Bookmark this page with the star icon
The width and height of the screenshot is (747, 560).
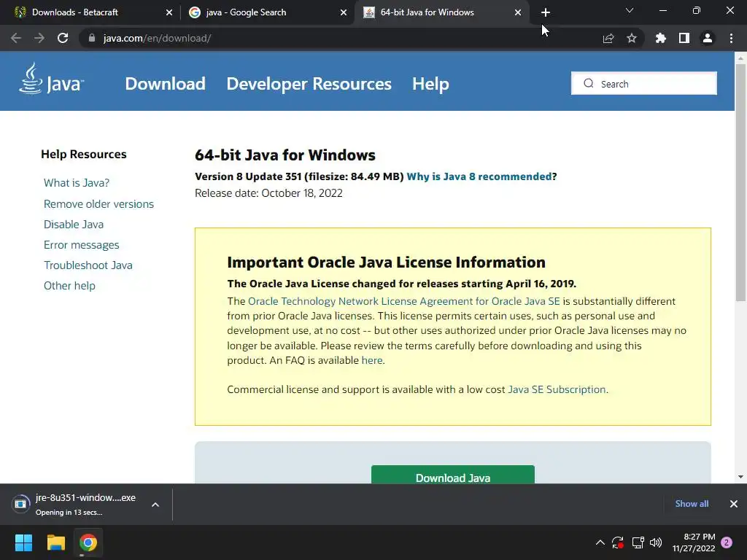click(632, 38)
